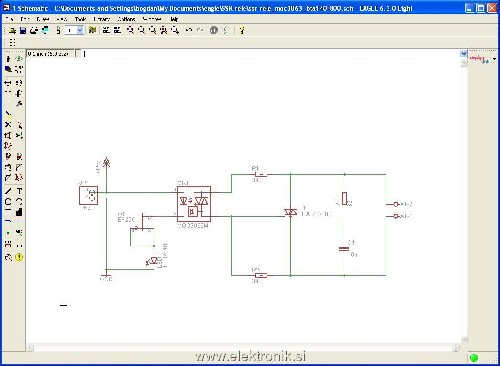Select the Circle drawing tool
This screenshot has height=366, width=500.
tap(8, 201)
